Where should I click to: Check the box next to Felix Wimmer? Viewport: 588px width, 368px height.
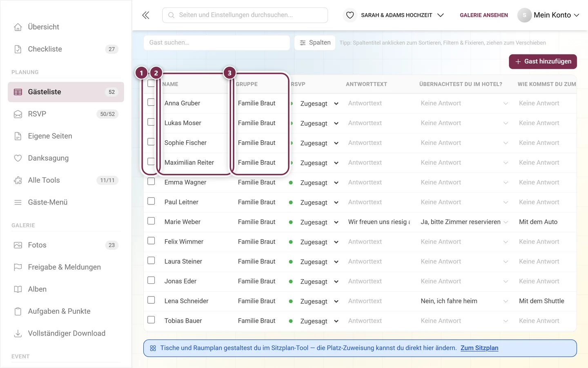(x=151, y=241)
